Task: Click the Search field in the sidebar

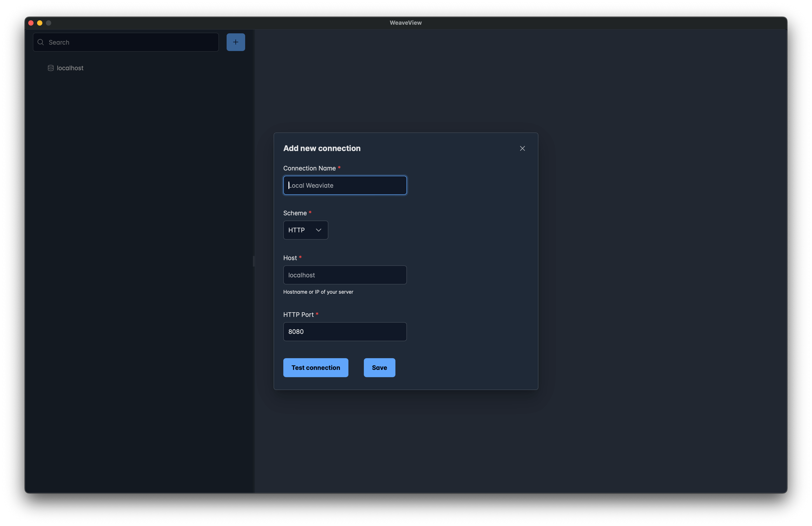Action: 130,42
